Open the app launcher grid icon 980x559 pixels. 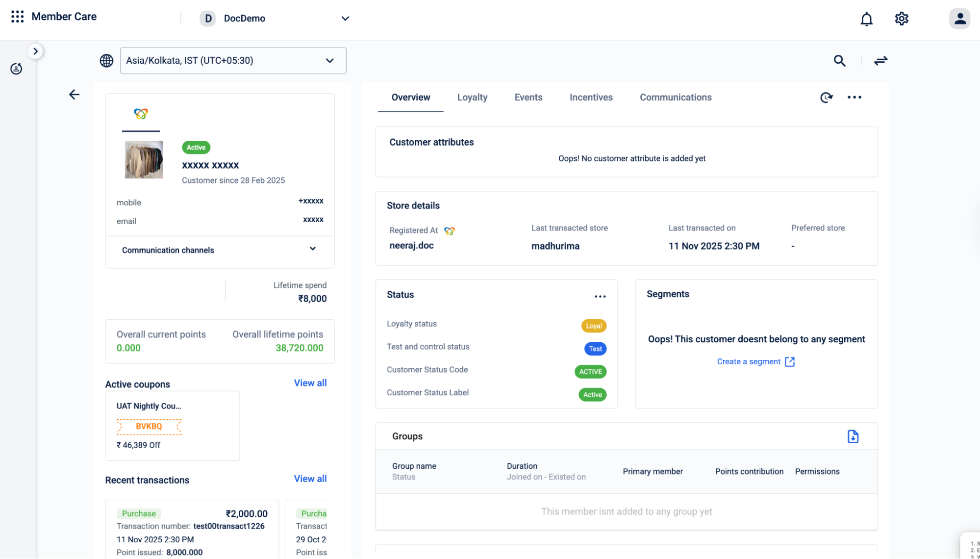point(18,17)
